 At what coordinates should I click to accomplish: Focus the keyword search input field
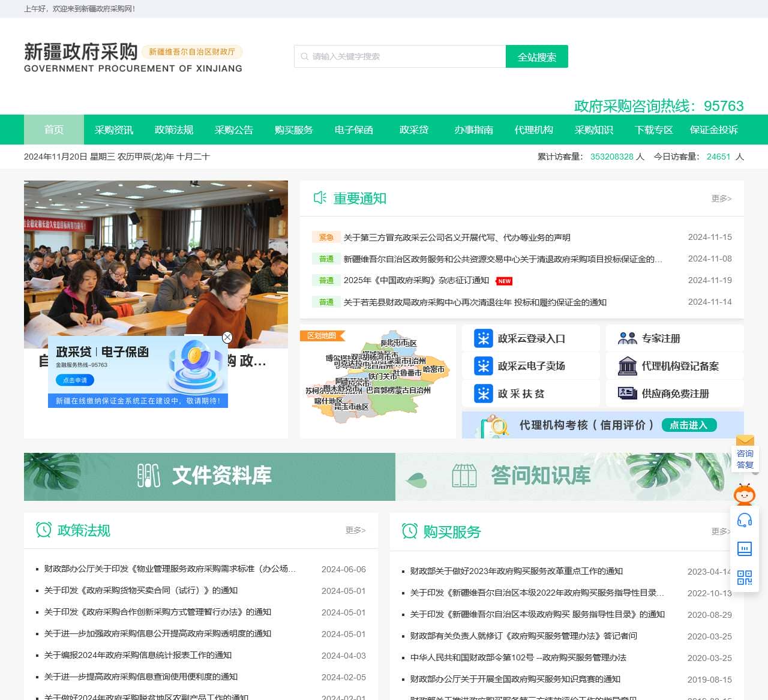(x=400, y=56)
